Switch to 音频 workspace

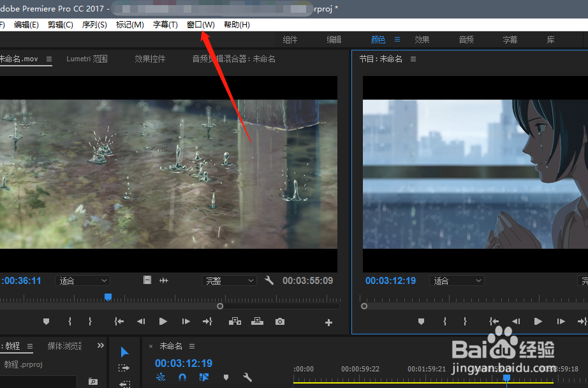tap(466, 40)
